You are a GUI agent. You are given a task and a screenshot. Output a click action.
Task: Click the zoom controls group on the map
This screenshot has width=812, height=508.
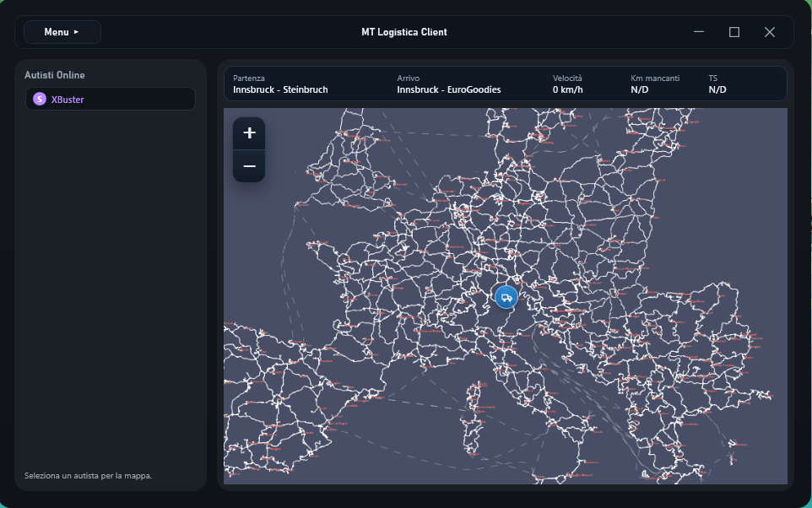pyautogui.click(x=249, y=149)
